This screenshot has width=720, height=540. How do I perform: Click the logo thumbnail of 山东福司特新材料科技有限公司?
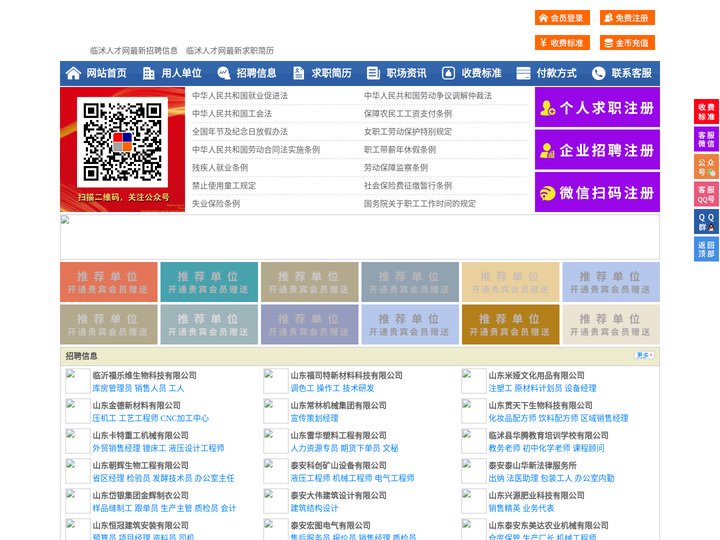coord(276,381)
